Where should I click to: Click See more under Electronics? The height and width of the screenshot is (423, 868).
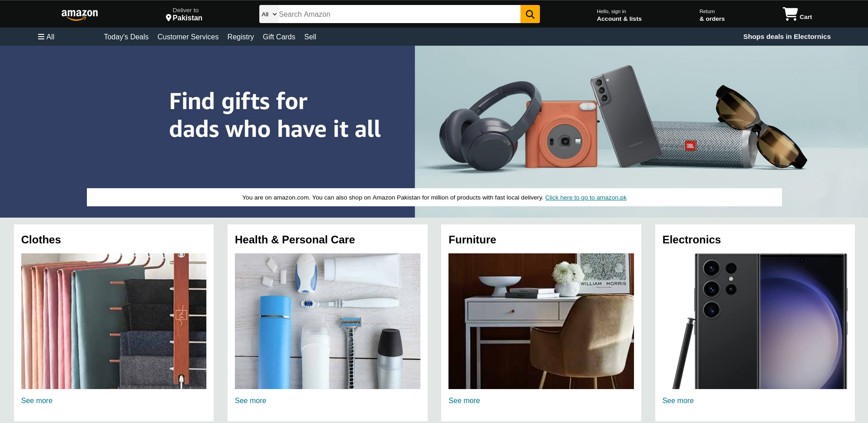tap(677, 401)
